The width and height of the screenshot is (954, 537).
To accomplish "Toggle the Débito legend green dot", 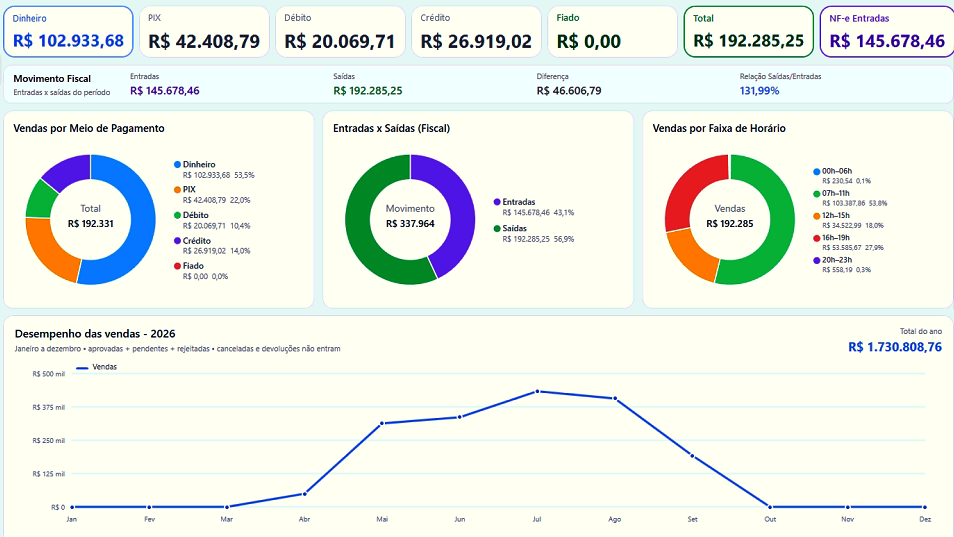I will [x=178, y=215].
